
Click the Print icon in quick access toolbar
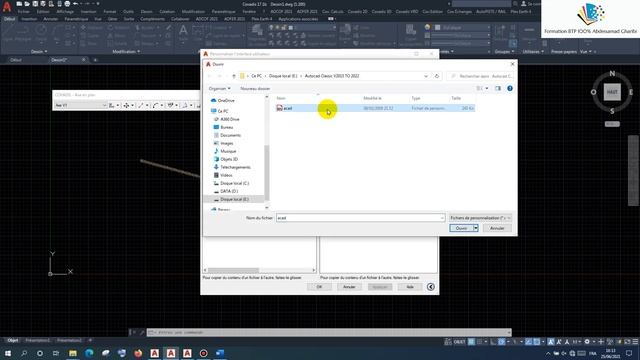coord(67,4)
